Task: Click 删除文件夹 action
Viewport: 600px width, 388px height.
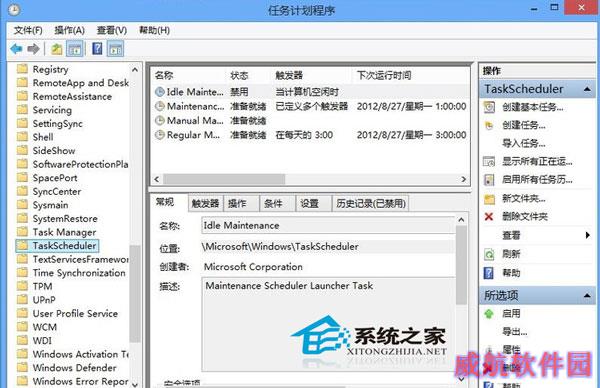Action: point(525,217)
